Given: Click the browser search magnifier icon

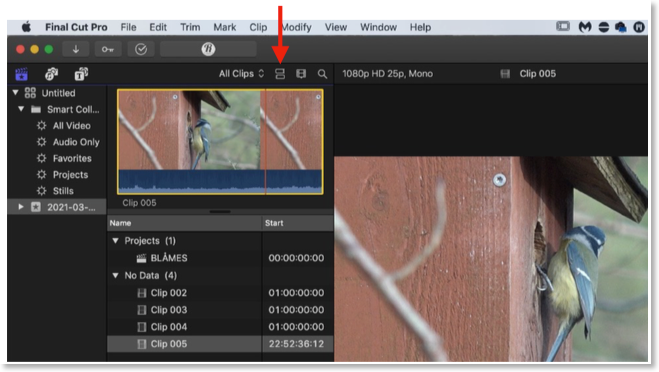Looking at the screenshot, I should click(x=322, y=74).
